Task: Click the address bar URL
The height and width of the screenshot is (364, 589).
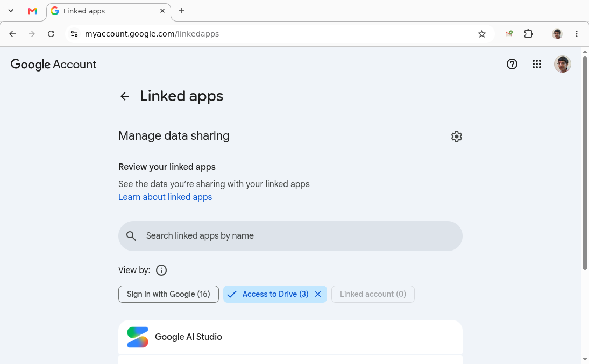Action: click(x=152, y=34)
